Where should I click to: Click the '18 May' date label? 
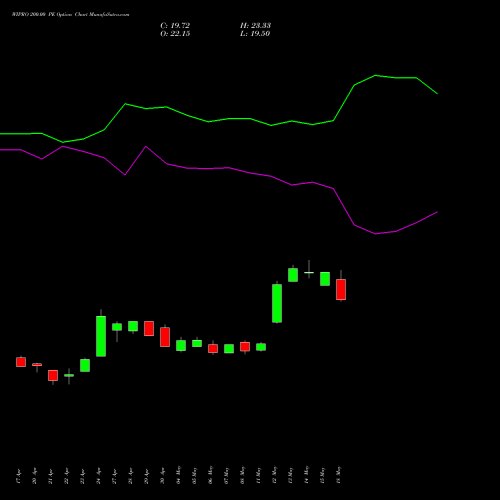coord(339,475)
